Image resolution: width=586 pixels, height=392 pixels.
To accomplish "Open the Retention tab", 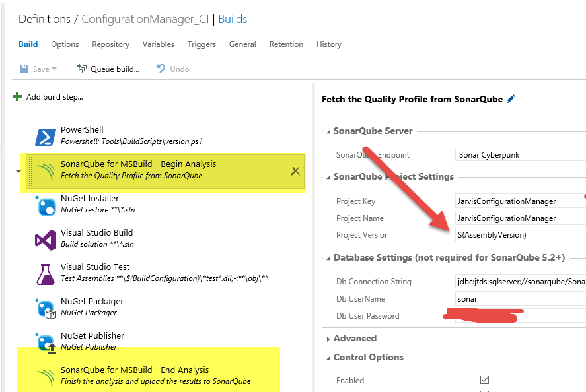I will [x=286, y=44].
